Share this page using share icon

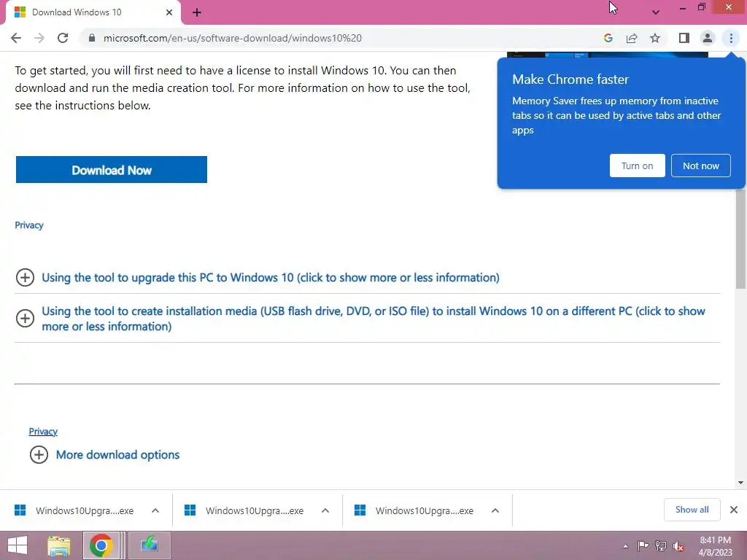[632, 38]
